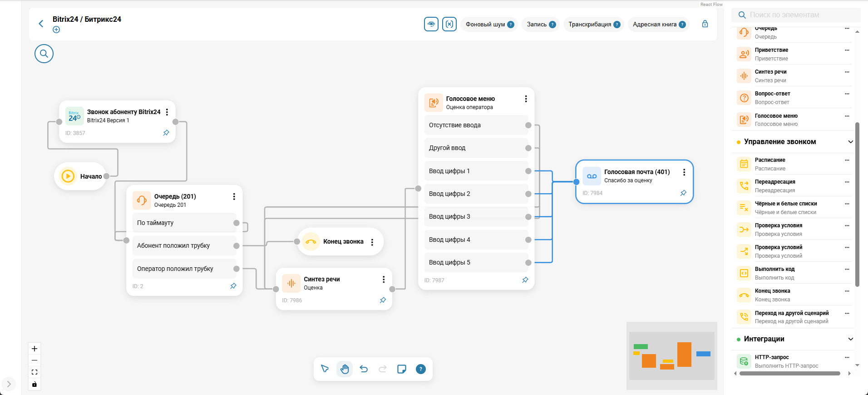Click the Транскрибация button
868x395 pixels.
tap(593, 25)
